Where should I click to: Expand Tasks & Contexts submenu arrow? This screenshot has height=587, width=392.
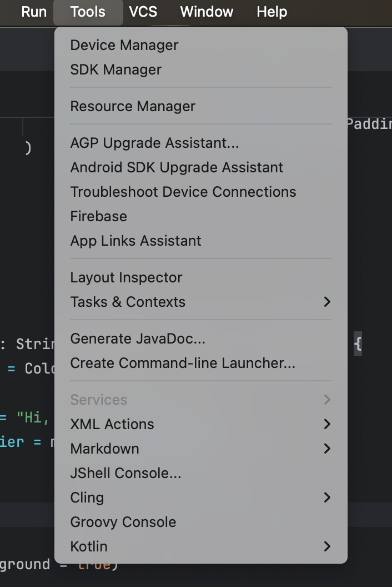(x=327, y=302)
